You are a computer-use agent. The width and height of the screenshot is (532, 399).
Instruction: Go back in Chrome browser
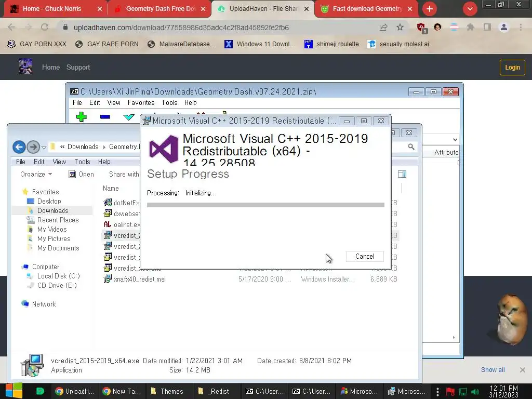11,27
